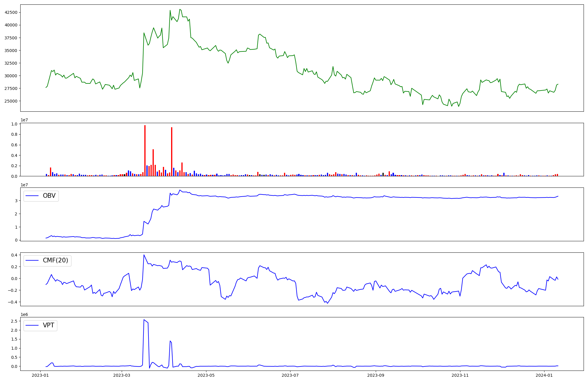The image size is (588, 382).
Task: Click the 25000 price axis label
Action: 11,101
